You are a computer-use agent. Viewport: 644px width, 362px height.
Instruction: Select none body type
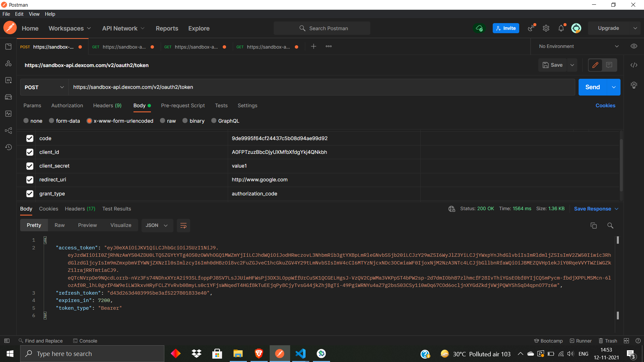(x=26, y=121)
